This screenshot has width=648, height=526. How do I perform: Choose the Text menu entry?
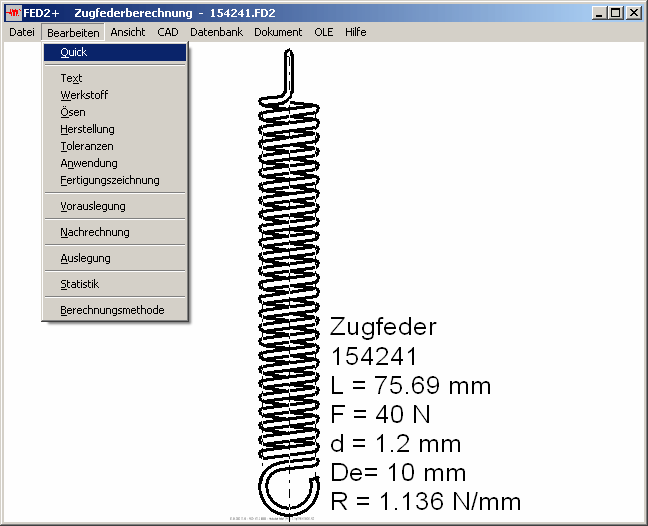(71, 78)
